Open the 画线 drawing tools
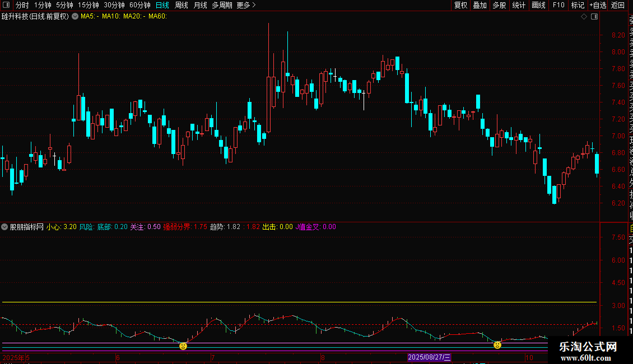The width and height of the screenshot is (633, 364). click(538, 5)
